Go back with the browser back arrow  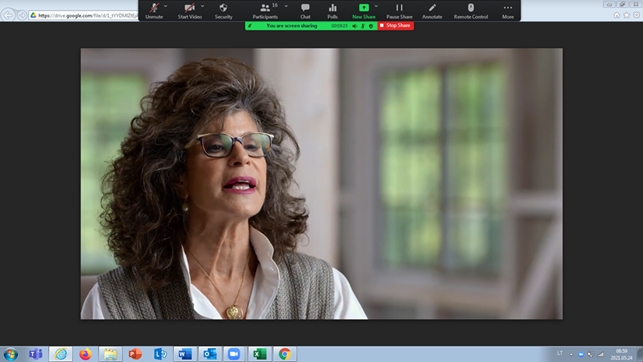[x=8, y=15]
